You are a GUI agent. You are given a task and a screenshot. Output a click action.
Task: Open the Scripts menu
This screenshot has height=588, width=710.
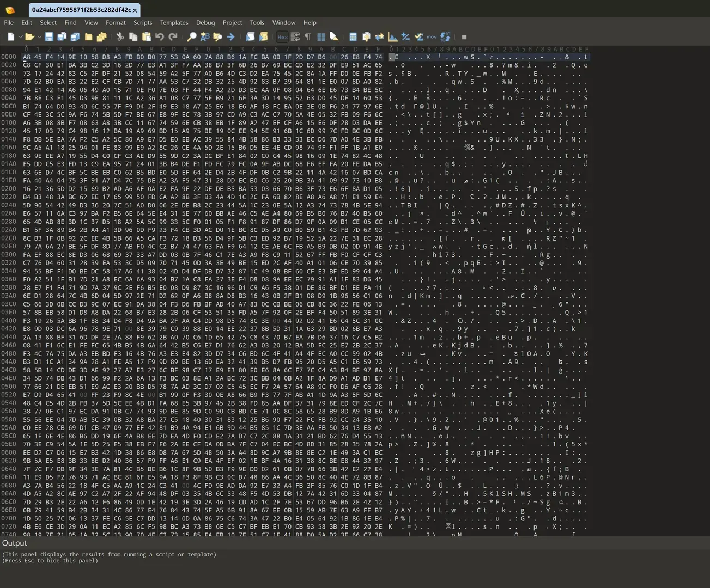coord(143,23)
